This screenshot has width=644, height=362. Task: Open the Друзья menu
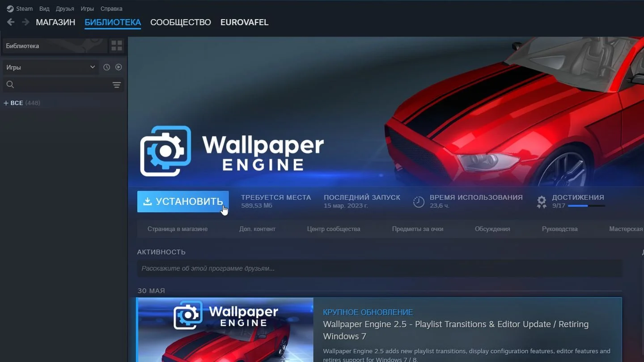65,8
